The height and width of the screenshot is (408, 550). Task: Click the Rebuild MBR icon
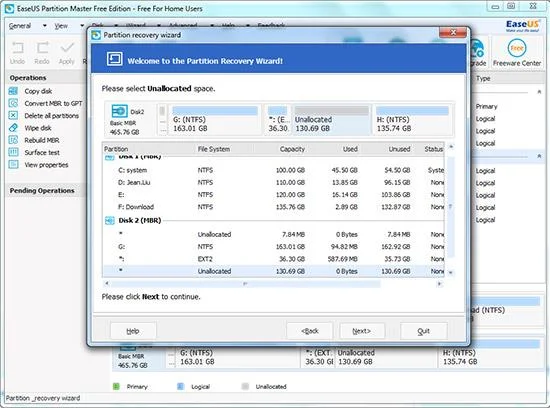[13, 140]
